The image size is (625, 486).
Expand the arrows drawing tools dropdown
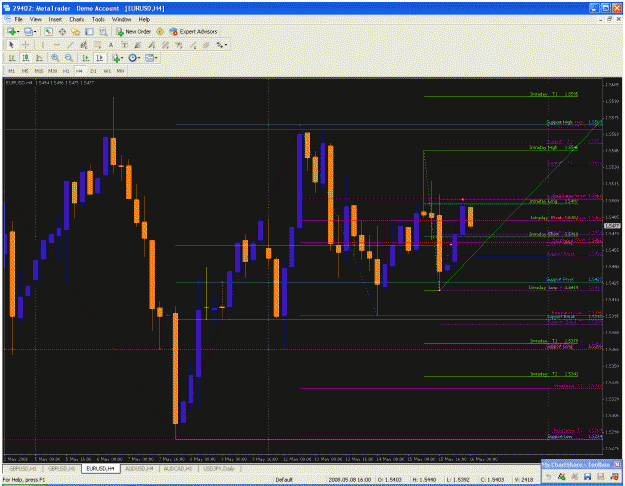click(x=226, y=45)
